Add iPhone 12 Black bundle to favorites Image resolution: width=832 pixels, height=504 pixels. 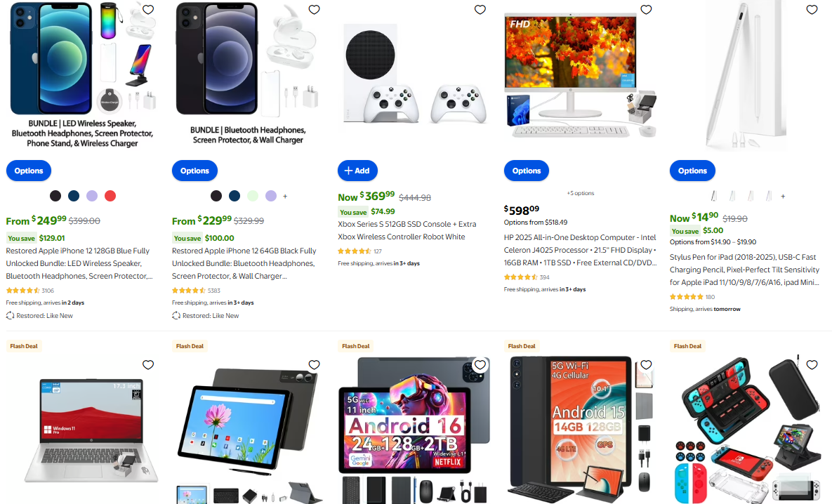click(314, 10)
